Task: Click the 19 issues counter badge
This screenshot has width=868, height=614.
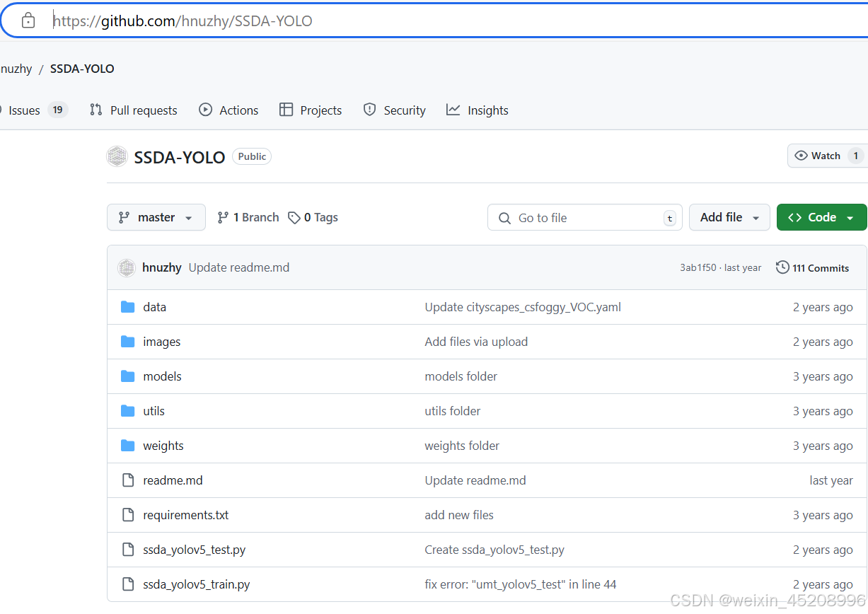Action: pyautogui.click(x=58, y=110)
